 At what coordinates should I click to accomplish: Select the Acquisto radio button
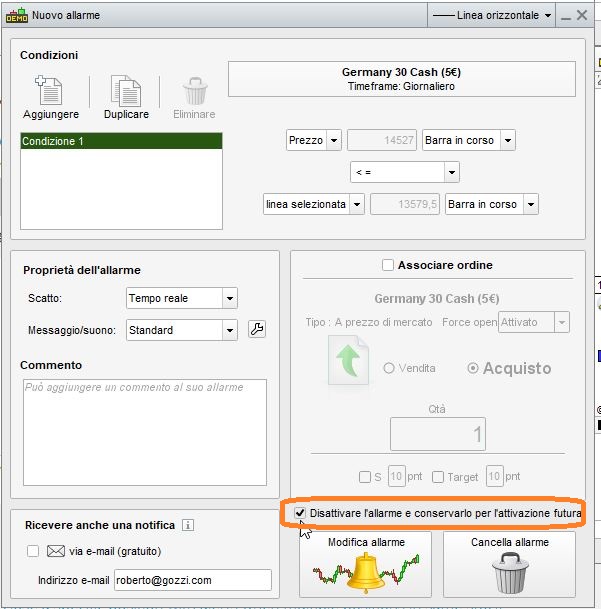click(473, 368)
